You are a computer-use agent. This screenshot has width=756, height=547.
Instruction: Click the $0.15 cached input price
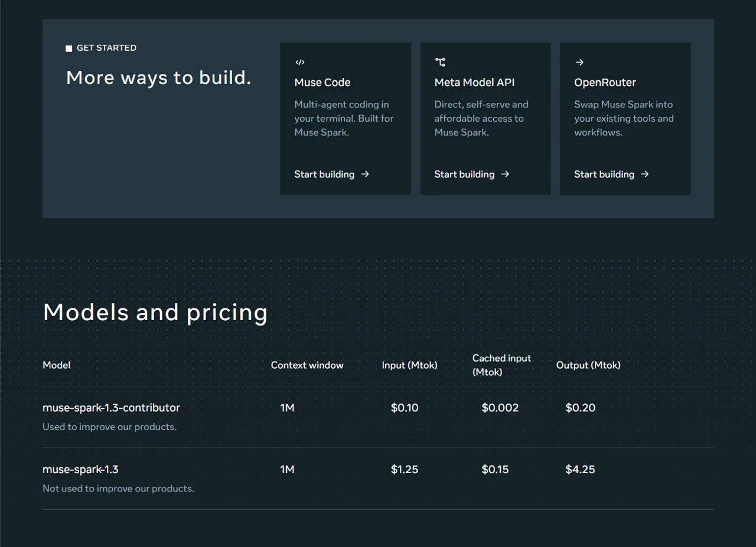495,470
